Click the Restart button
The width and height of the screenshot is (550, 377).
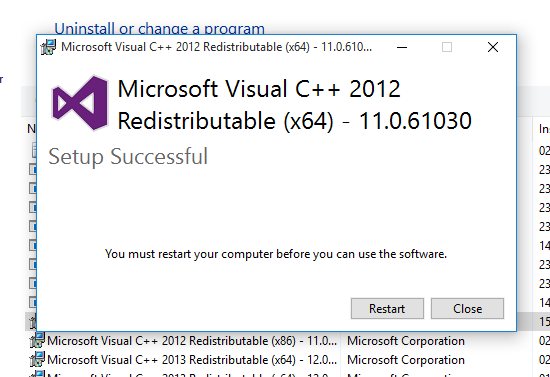387,309
